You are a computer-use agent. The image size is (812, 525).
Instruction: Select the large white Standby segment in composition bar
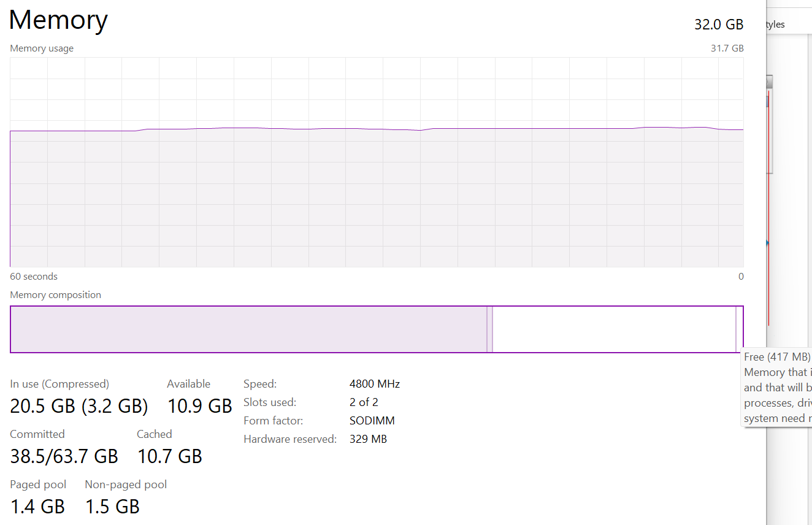(614, 329)
